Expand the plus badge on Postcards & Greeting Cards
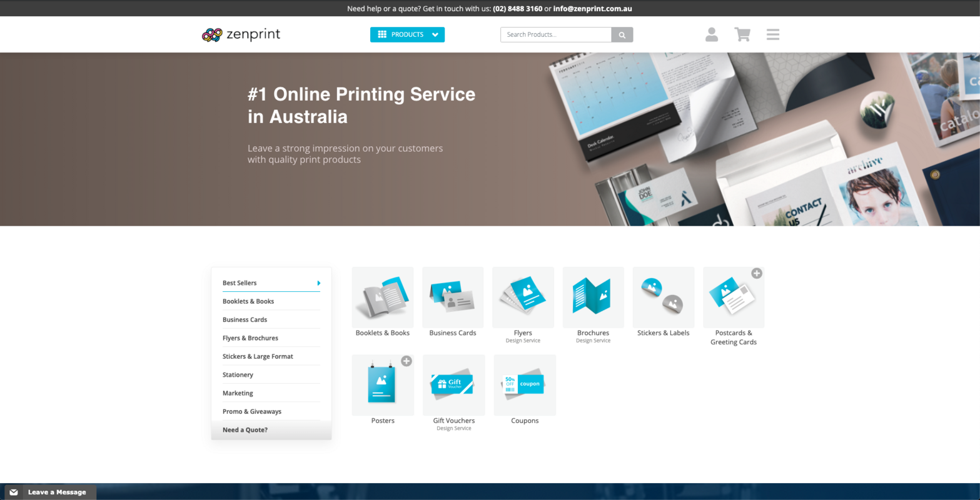 (757, 272)
